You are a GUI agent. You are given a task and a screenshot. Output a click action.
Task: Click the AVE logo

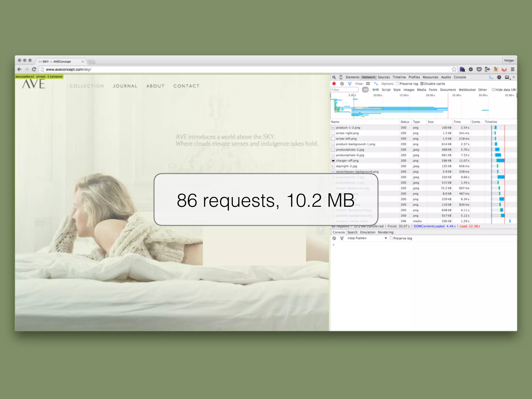click(34, 84)
